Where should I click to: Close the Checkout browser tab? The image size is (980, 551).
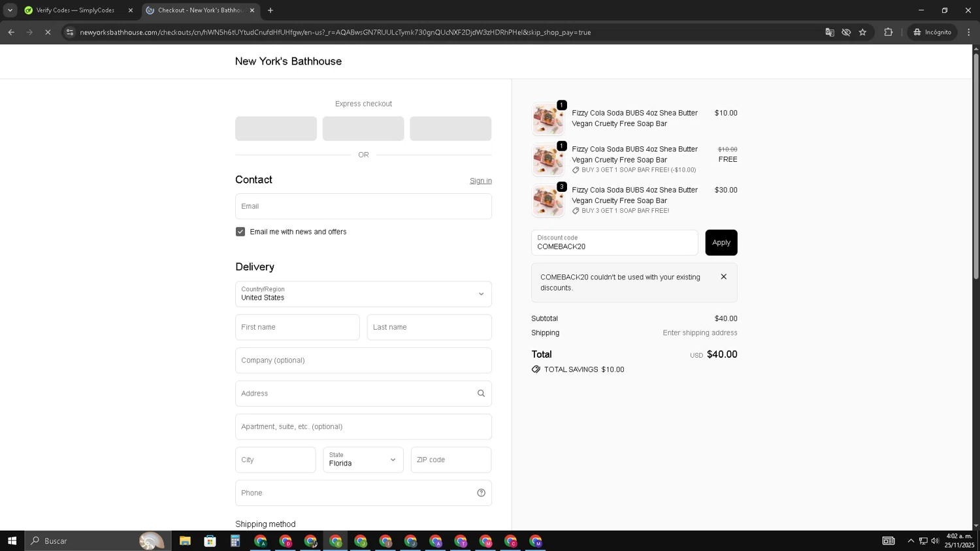pyautogui.click(x=252, y=10)
